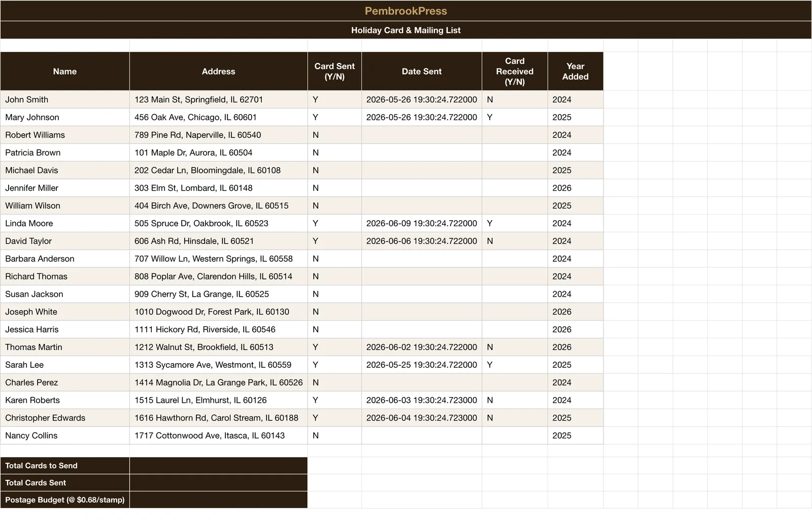Click the empty value cell beside Total Cards to Send
Image resolution: width=812 pixels, height=522 pixels.
click(219, 466)
